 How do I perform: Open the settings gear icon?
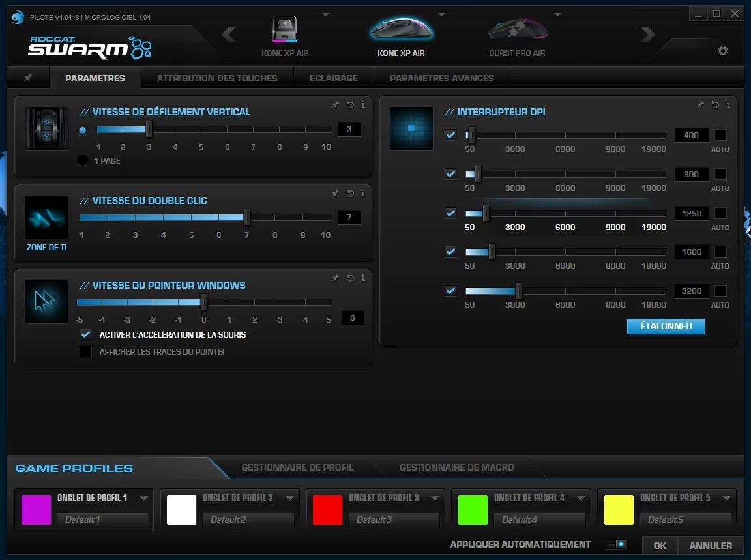[x=723, y=51]
